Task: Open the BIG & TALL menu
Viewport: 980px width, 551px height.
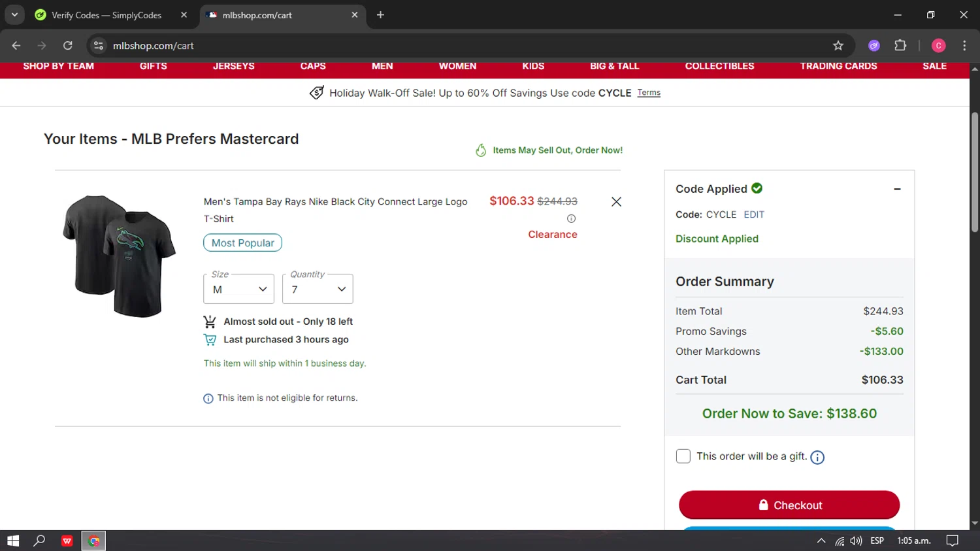Action: 615,66
